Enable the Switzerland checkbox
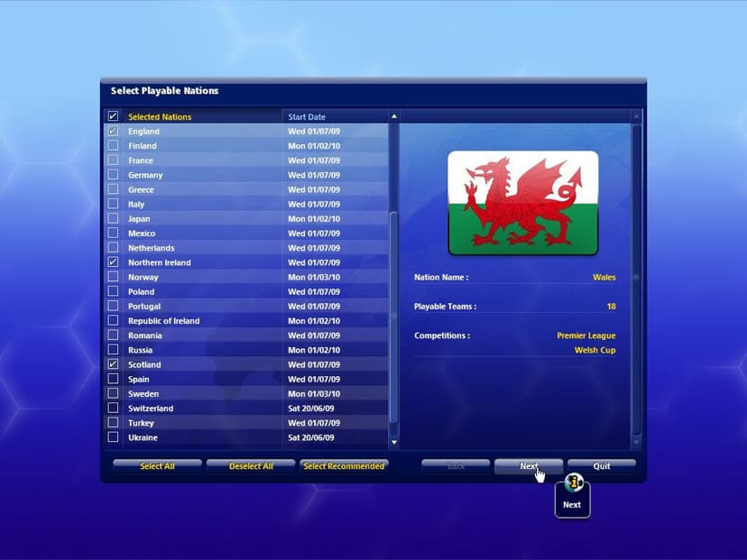The image size is (747, 560). pos(113,409)
